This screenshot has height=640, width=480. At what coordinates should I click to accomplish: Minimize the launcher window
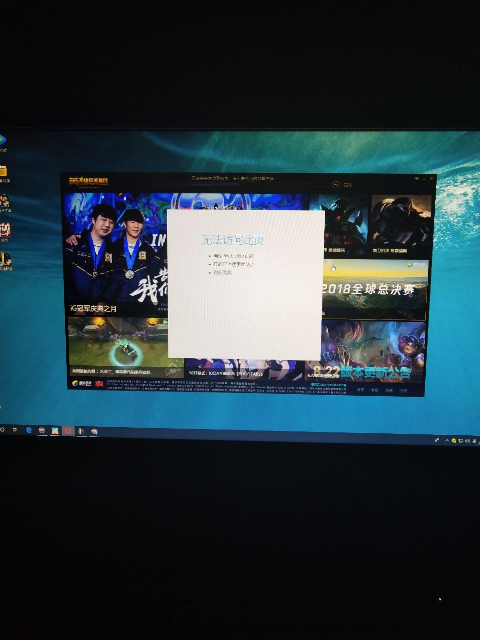point(424,178)
